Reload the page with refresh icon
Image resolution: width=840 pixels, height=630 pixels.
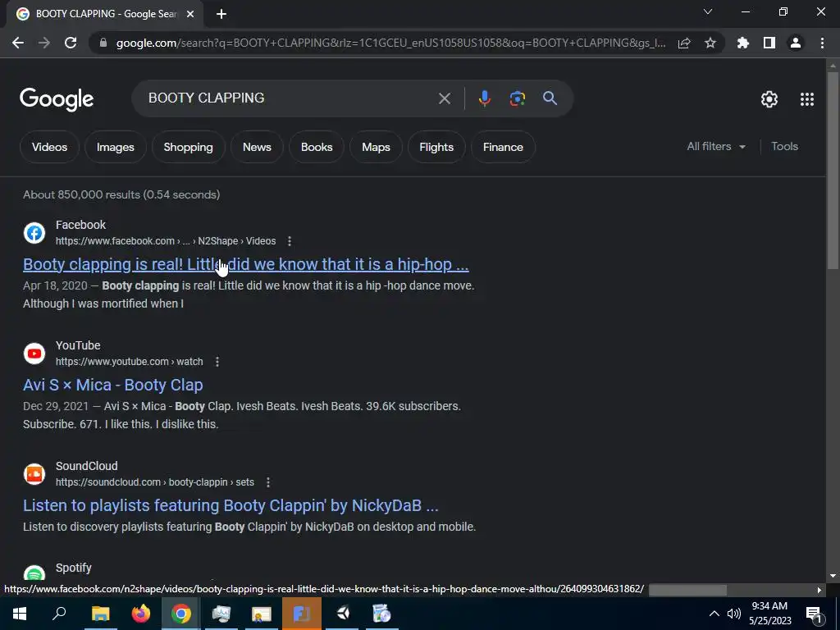[71, 43]
